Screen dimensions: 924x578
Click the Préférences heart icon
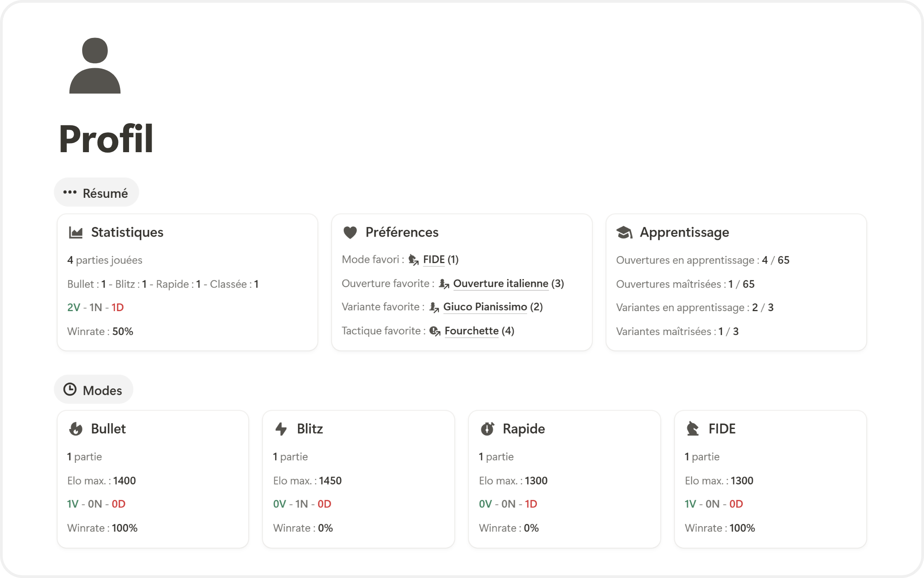click(350, 233)
